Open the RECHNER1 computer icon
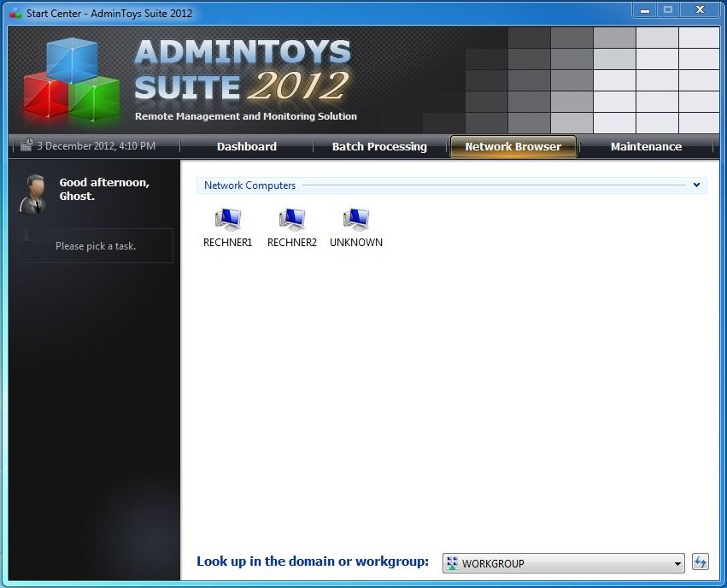This screenshot has height=588, width=727. tap(227, 220)
